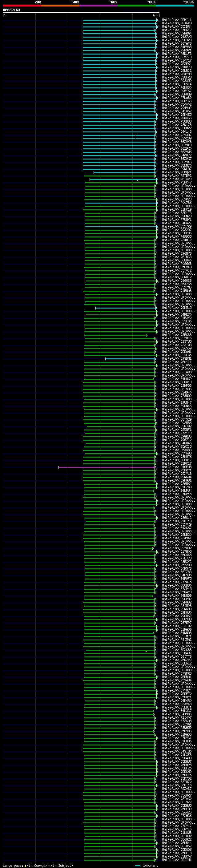Open hit UniRef100_C5XDR4
Image resolution: width=197 pixels, height=868 pixels.
pyautogui.click(x=176, y=27)
